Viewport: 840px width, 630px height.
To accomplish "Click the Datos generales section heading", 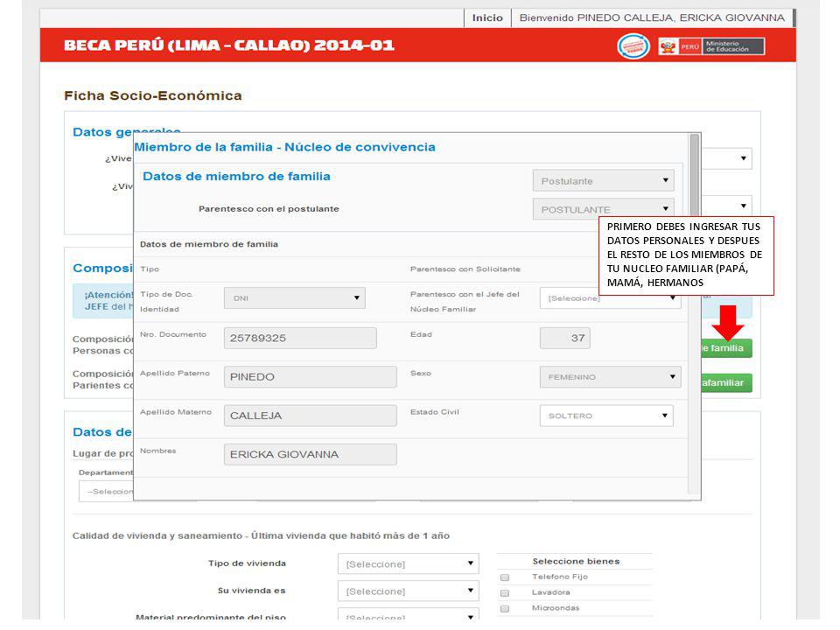I will (126, 132).
